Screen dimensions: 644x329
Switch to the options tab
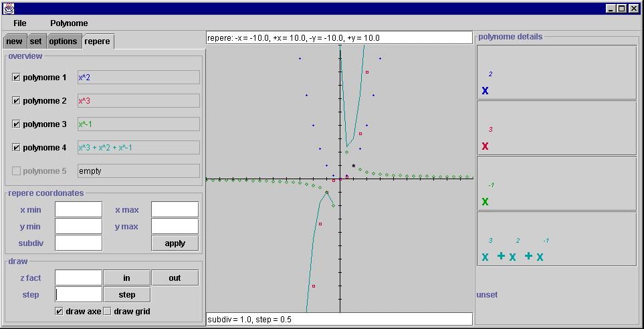coord(63,41)
